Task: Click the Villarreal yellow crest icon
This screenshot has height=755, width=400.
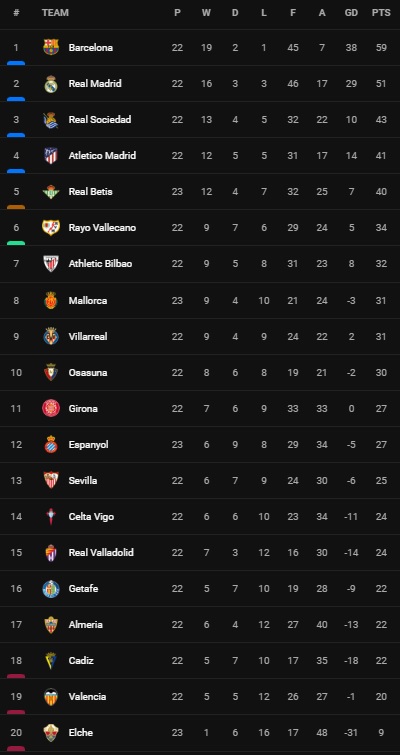Action: click(51, 336)
